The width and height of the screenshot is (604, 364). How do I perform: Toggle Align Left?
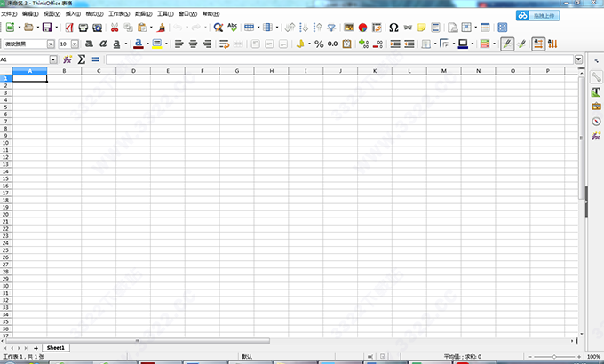point(179,44)
